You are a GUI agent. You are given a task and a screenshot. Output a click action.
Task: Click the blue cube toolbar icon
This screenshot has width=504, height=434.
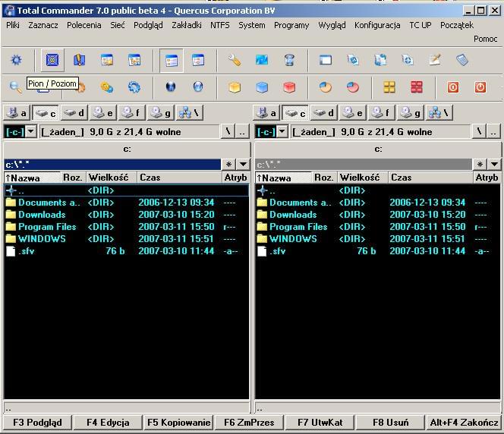[262, 87]
